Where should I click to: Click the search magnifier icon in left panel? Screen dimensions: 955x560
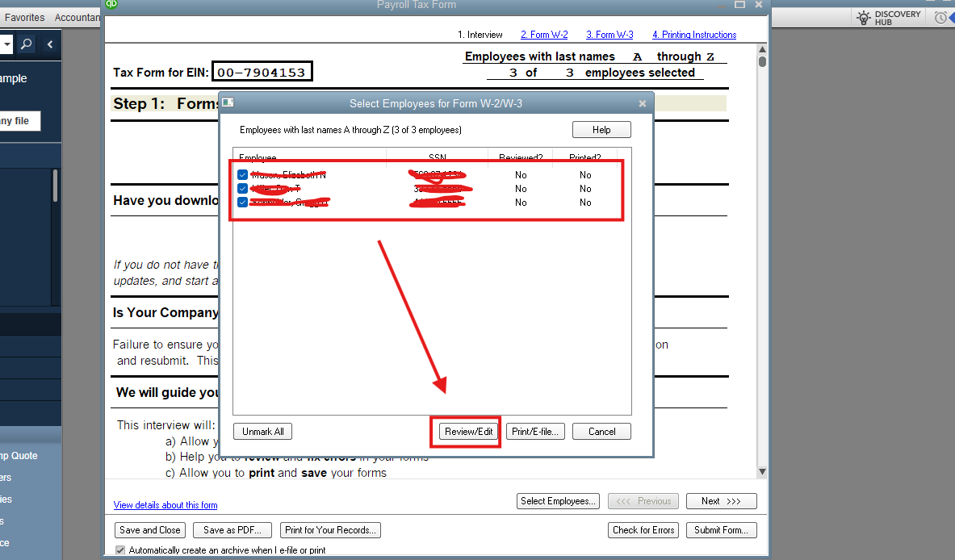pos(26,44)
